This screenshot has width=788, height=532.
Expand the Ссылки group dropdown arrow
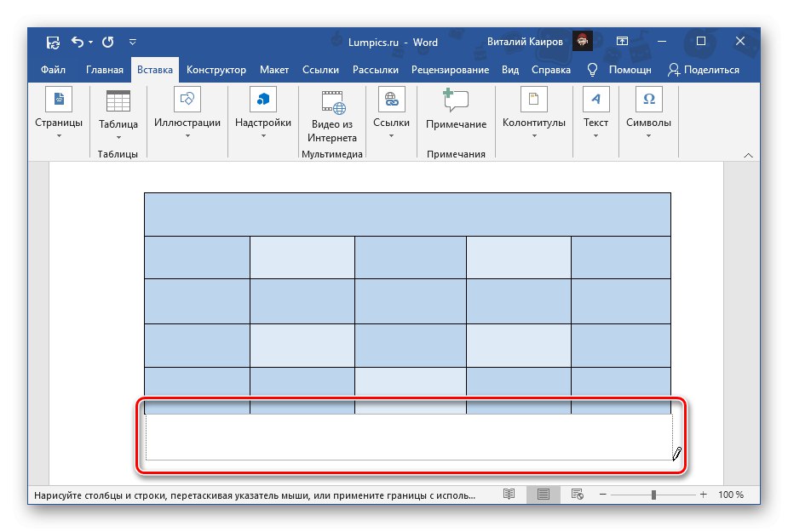pyautogui.click(x=392, y=135)
